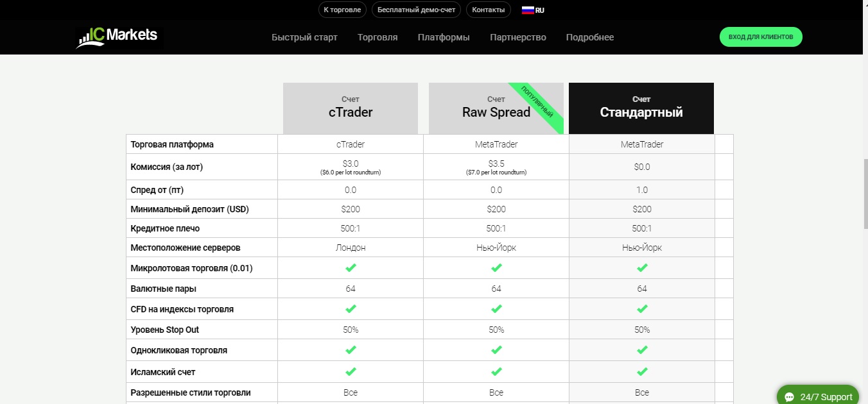Screen dimensions: 868x404
Task: Click the Контакты link
Action: coord(488,10)
